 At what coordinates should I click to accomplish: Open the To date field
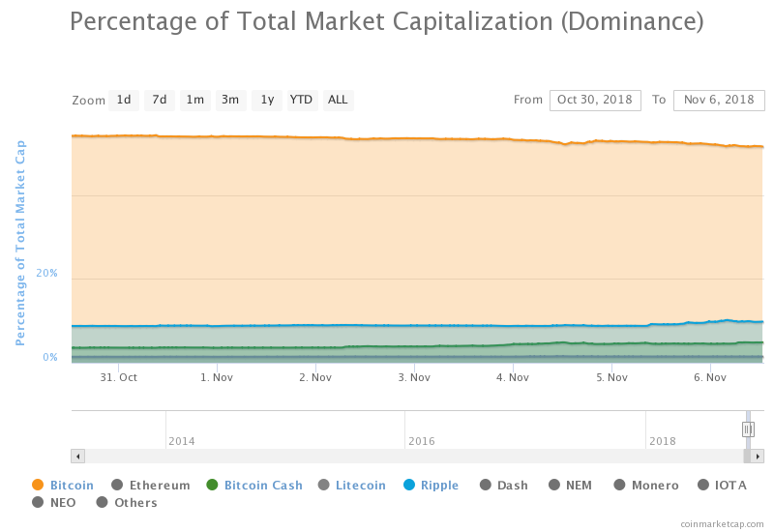pyautogui.click(x=718, y=100)
